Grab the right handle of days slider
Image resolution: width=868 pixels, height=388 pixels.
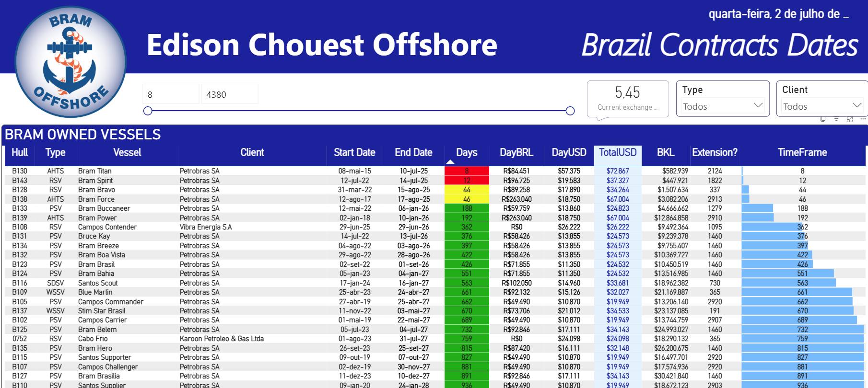pyautogui.click(x=570, y=111)
